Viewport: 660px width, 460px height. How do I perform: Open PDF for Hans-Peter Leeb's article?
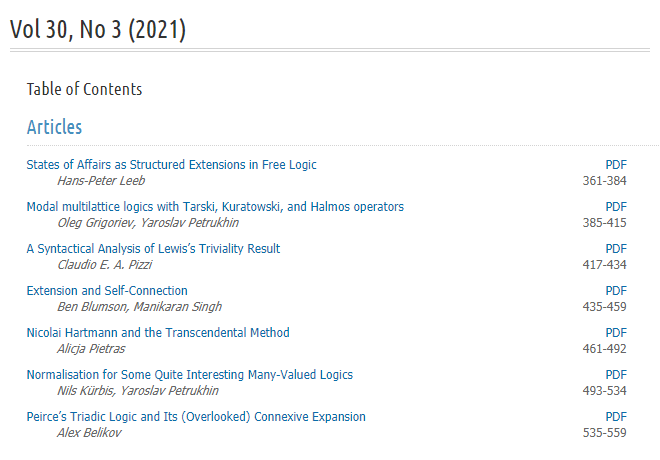point(616,165)
